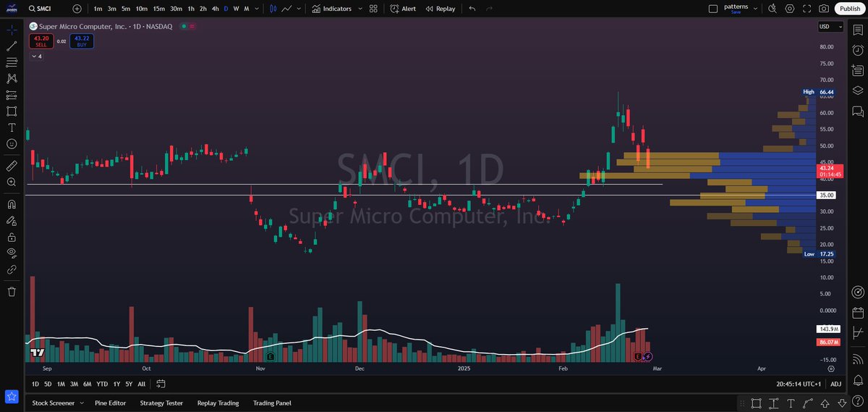Hide all drawings with eye icon
This screenshot has height=412, width=868.
pos(12,253)
